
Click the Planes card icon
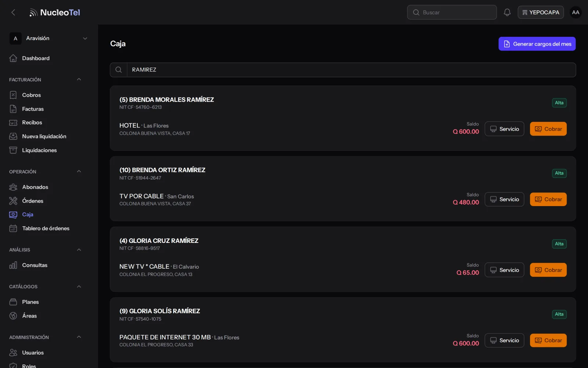tap(13, 302)
